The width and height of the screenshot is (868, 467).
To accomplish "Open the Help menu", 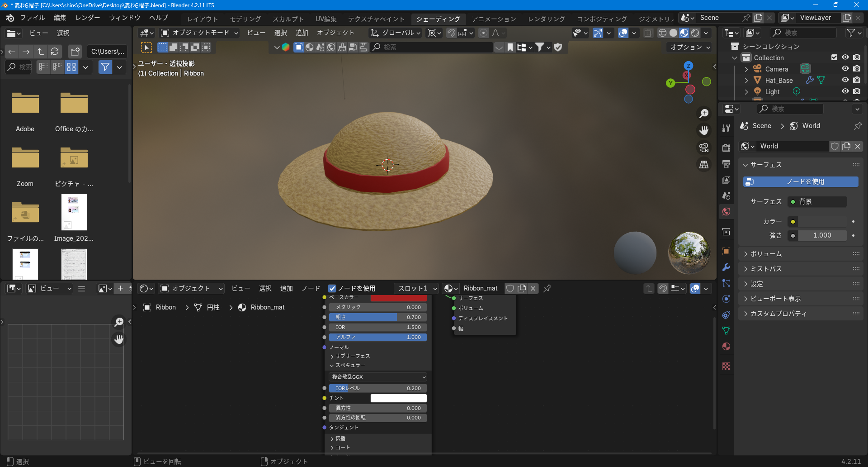I will (x=159, y=18).
